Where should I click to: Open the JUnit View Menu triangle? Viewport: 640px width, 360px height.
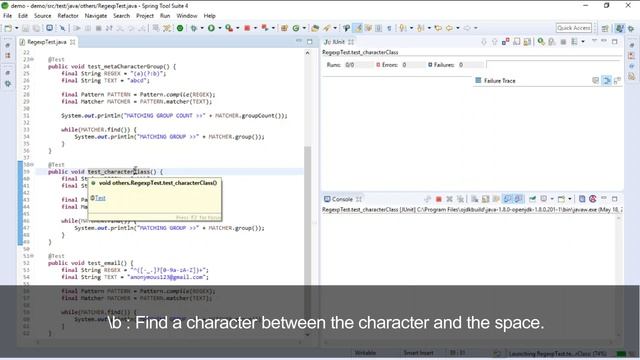[x=594, y=41]
